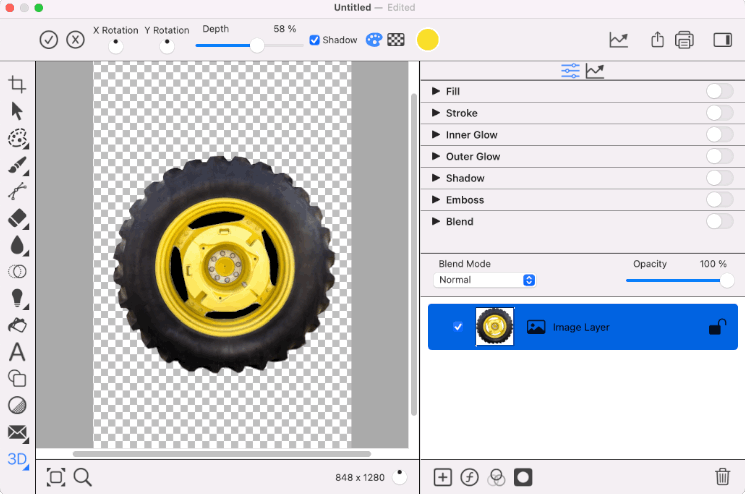Select the 3D tool

[18, 460]
